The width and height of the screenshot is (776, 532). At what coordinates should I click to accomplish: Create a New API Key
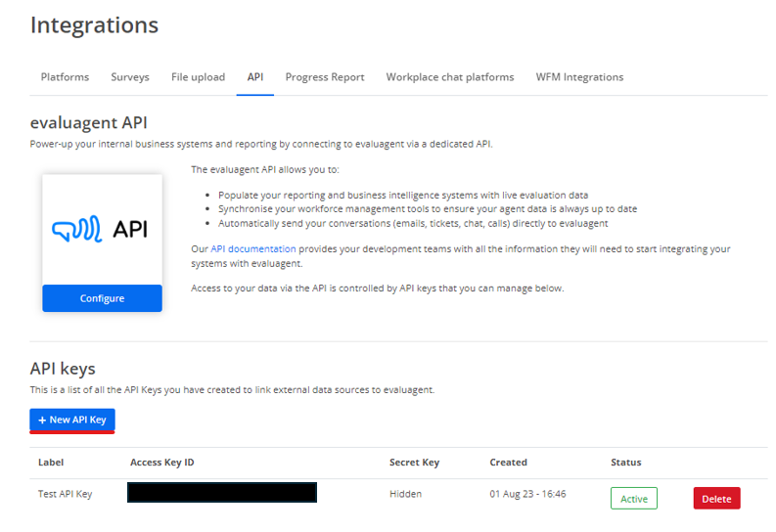tap(72, 420)
